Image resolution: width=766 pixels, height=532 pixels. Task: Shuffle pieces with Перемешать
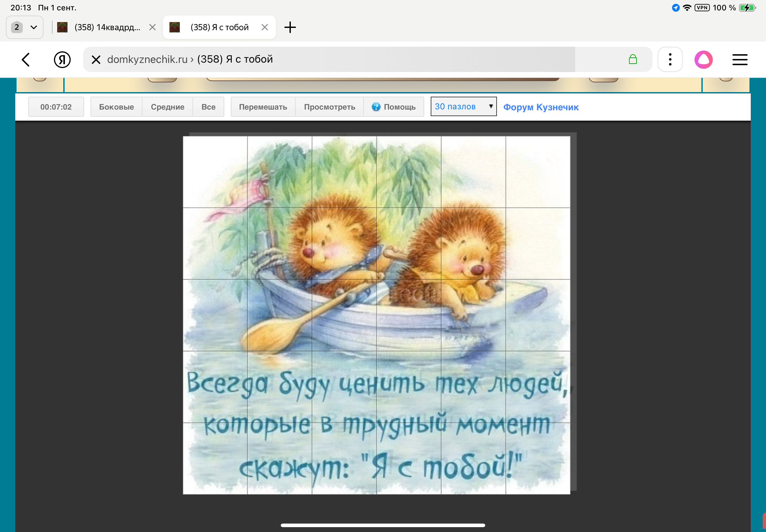263,107
